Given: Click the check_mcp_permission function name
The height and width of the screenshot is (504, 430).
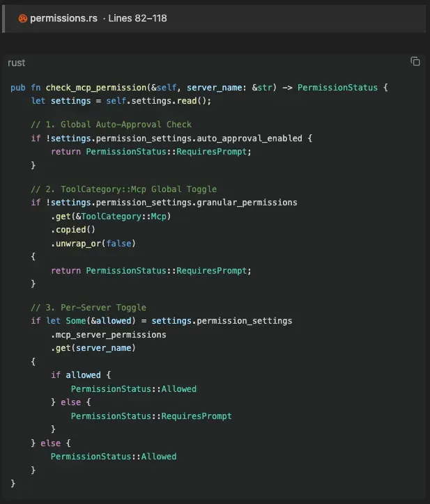Looking at the screenshot, I should [x=96, y=88].
